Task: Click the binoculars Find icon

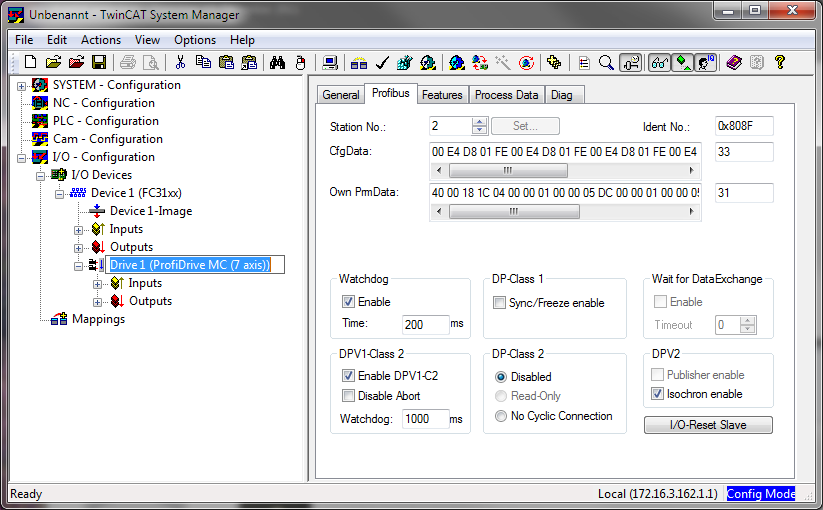Action: click(277, 62)
